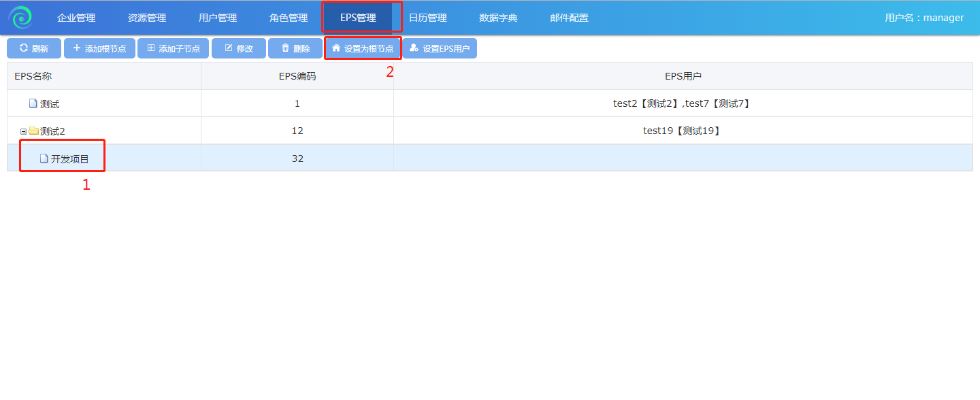Click EPS code cell 32
This screenshot has height=400, width=980.
click(x=297, y=158)
